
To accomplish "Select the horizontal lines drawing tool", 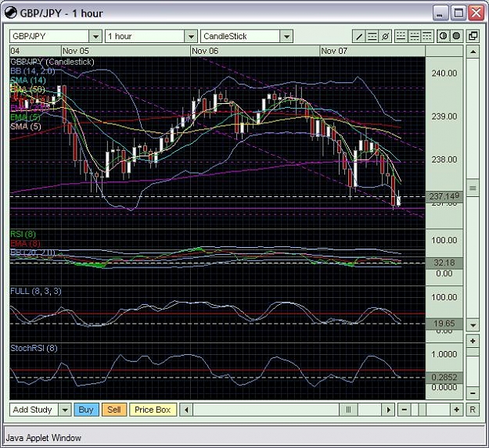I will [372, 37].
